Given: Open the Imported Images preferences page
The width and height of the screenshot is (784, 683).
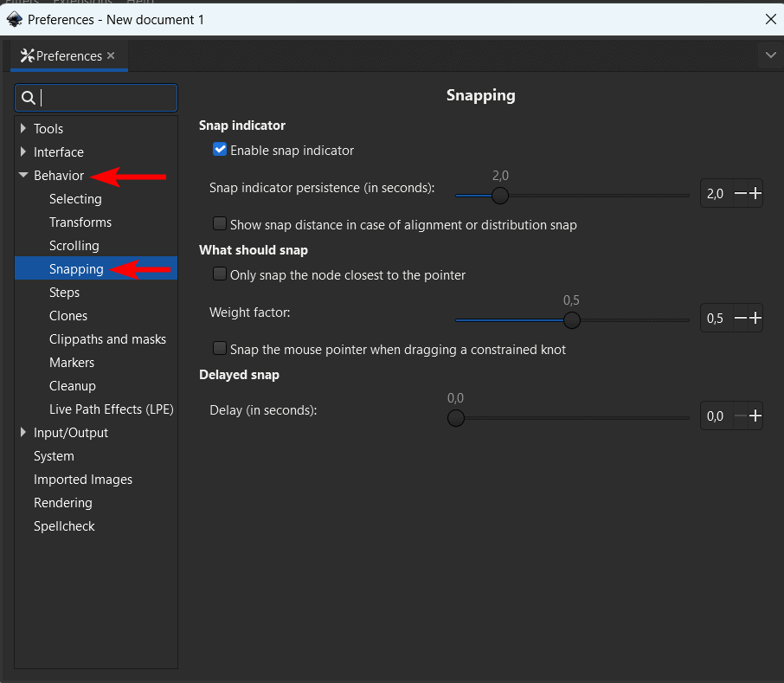Looking at the screenshot, I should [x=83, y=480].
